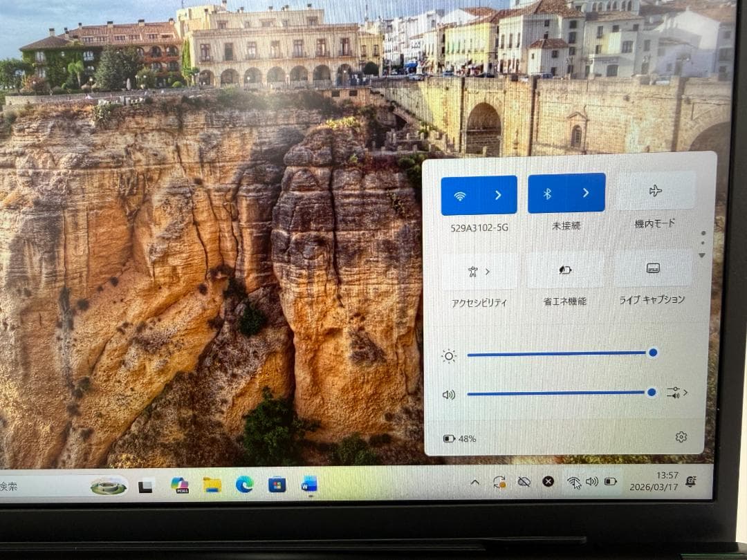Enable live captions (ライブ キャプション)
Image resolution: width=747 pixels, height=560 pixels.
[652, 268]
